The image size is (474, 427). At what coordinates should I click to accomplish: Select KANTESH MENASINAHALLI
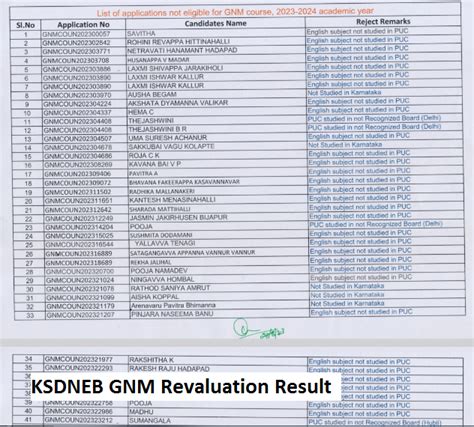pyautogui.click(x=173, y=200)
